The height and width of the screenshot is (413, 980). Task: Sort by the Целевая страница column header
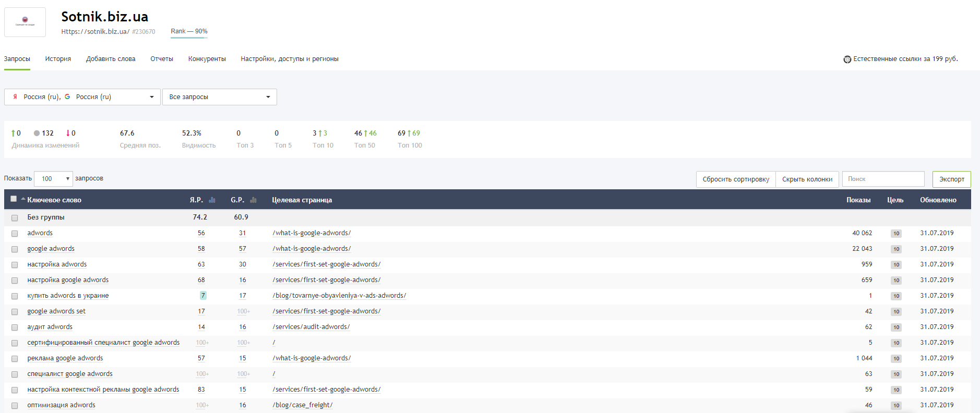(302, 200)
